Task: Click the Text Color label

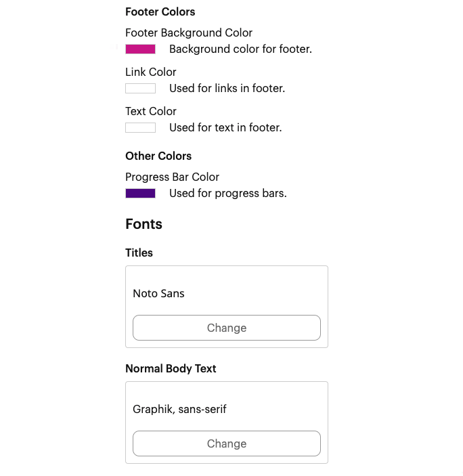Action: click(x=150, y=111)
